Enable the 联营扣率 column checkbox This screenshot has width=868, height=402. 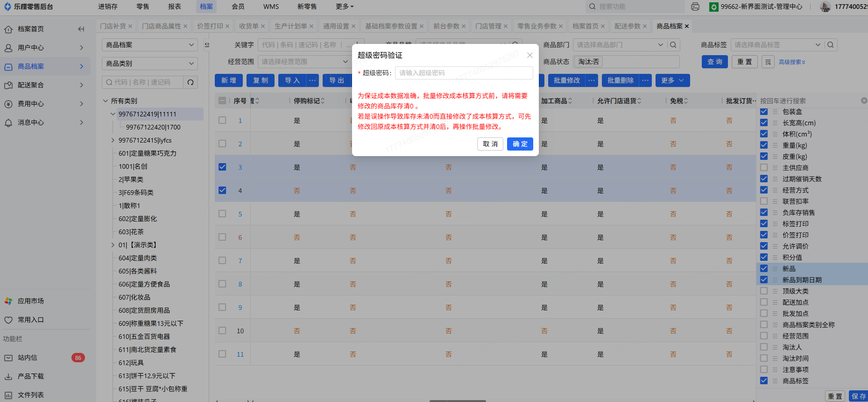[764, 201]
